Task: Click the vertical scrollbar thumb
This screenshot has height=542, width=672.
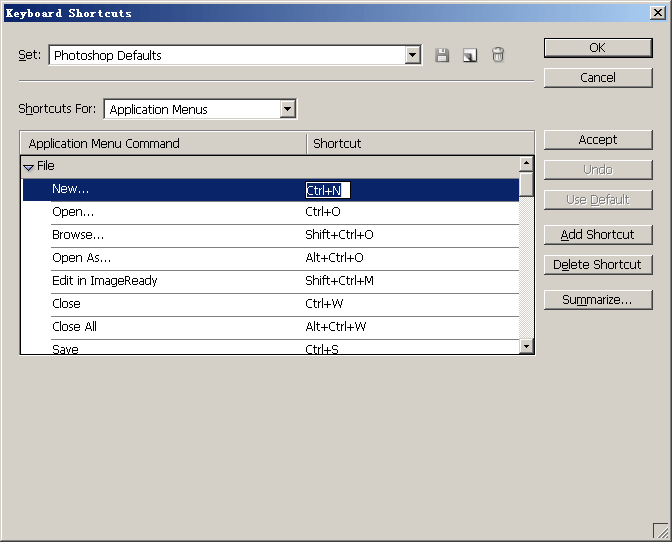Action: [526, 184]
